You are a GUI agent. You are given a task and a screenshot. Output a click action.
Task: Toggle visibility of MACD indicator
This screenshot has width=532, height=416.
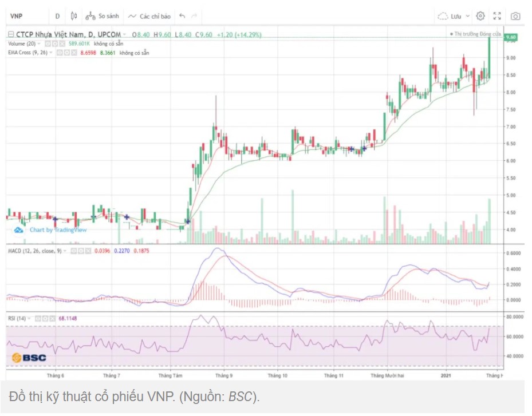[73, 251]
